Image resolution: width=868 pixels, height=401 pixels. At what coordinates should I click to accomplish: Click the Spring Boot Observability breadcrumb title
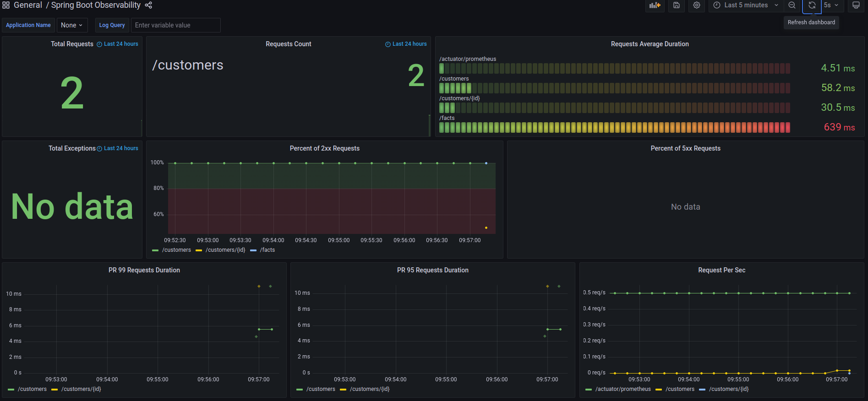click(x=96, y=5)
